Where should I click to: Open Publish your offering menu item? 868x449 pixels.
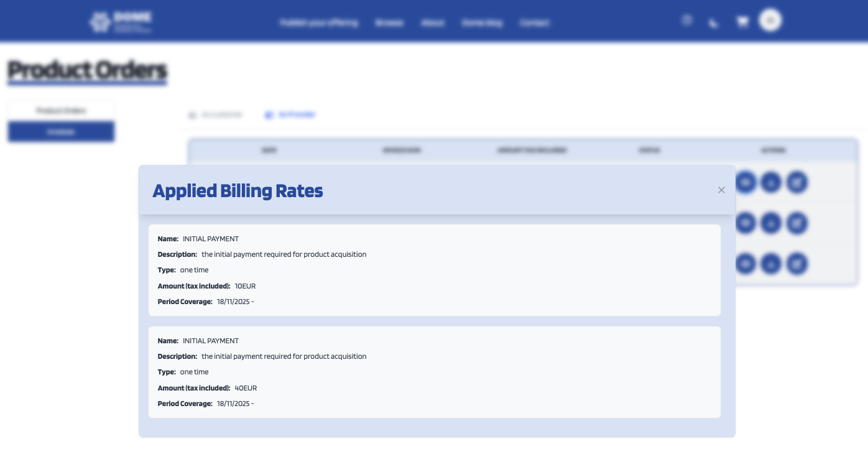319,23
